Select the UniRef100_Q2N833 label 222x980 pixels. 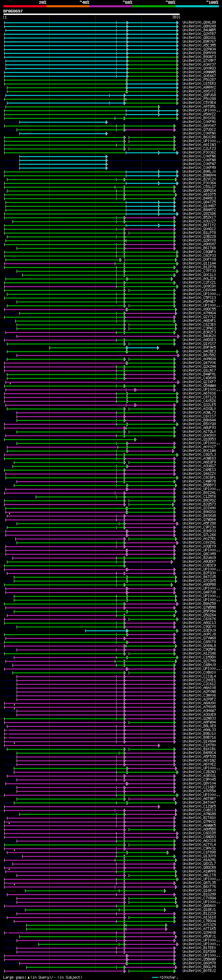click(x=199, y=719)
